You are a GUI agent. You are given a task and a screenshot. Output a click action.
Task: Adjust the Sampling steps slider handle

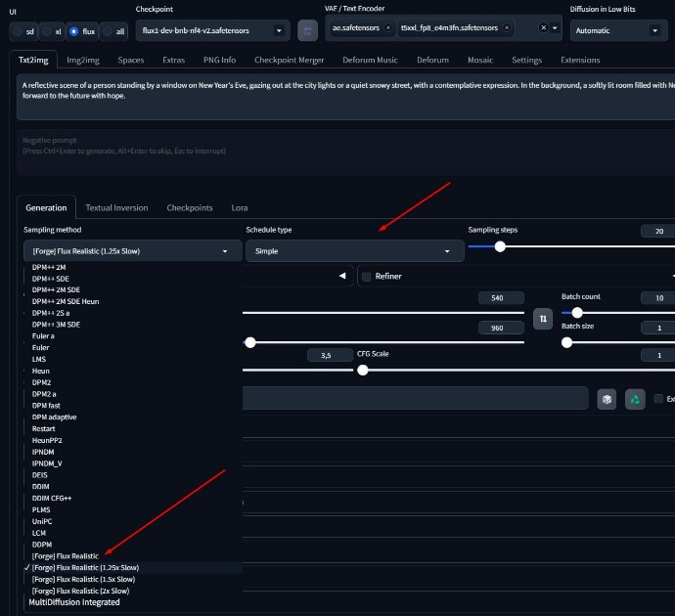click(x=500, y=246)
